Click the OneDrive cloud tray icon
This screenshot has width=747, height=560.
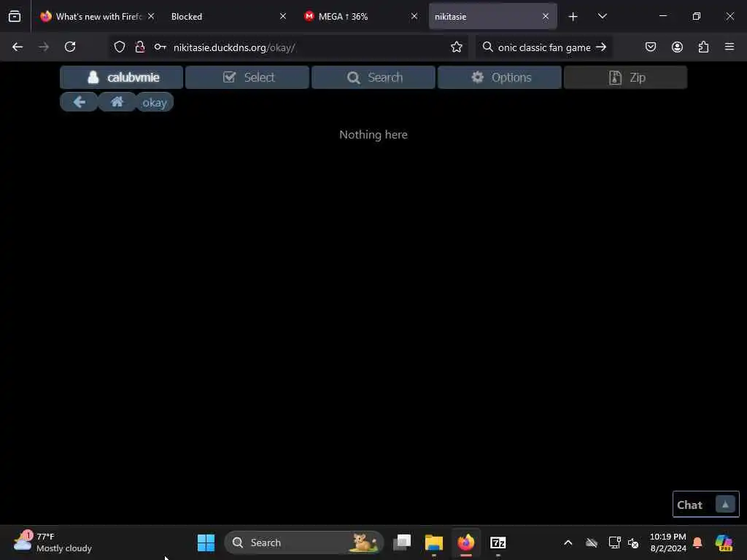(592, 542)
